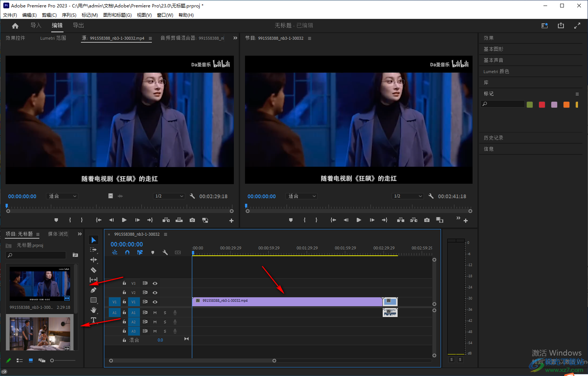The height and width of the screenshot is (376, 588).
Task: Solo audio track A2
Action: coord(165,322)
